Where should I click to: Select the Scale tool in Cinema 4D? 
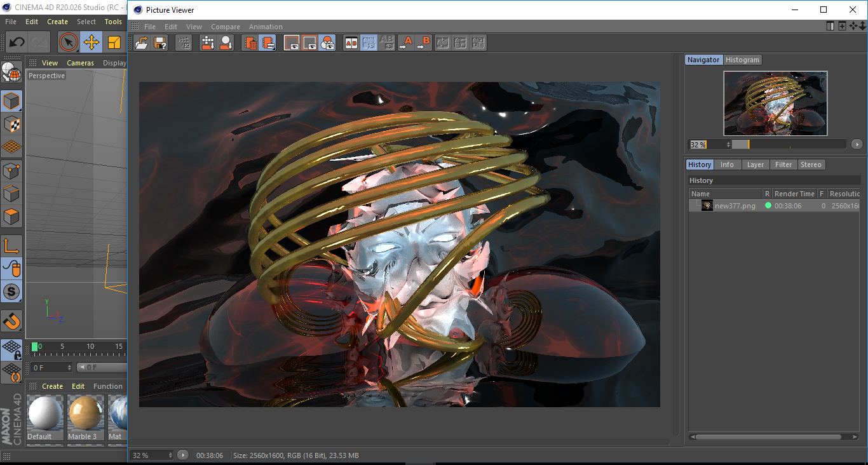pyautogui.click(x=114, y=43)
